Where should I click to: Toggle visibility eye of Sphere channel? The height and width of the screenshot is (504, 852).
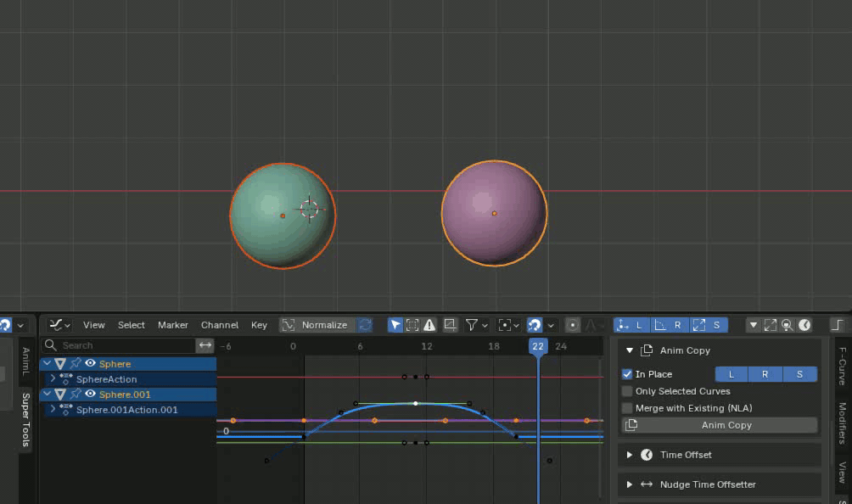tap(90, 363)
